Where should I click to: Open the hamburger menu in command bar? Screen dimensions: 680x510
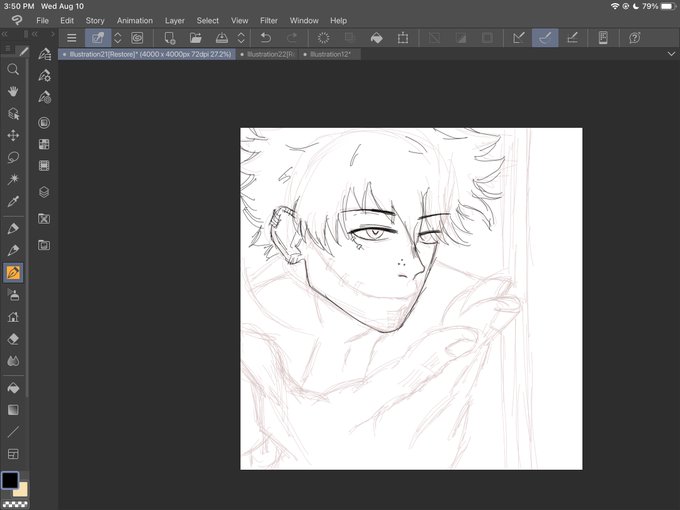click(x=72, y=38)
